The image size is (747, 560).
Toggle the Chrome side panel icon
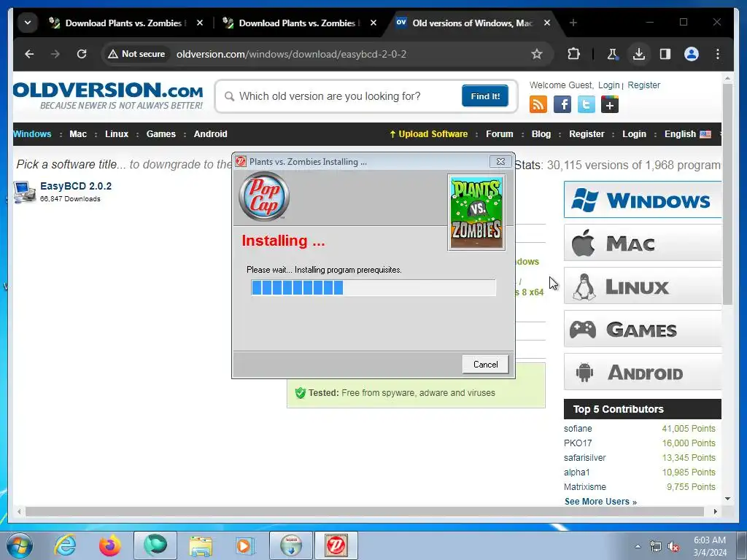pos(665,54)
